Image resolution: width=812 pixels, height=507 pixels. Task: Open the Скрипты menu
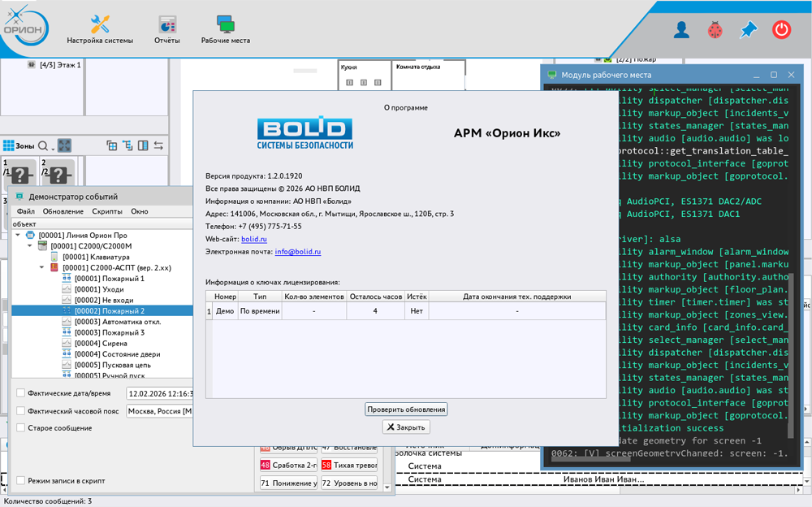click(107, 211)
